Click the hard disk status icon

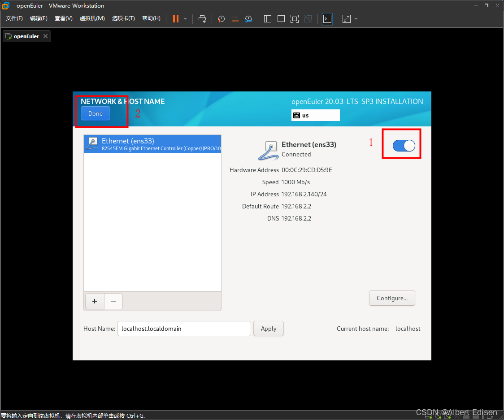pyautogui.click(x=429, y=417)
